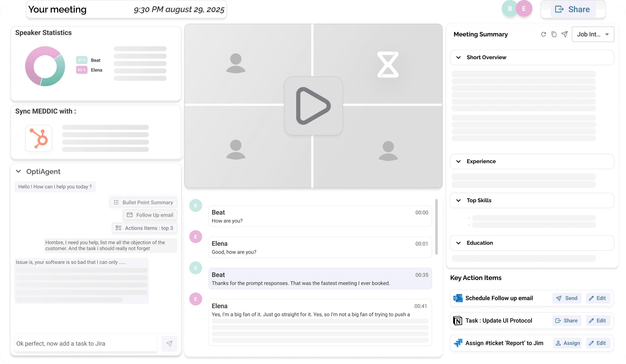Play the meeting recording
This screenshot has width=626, height=364.
313,106
